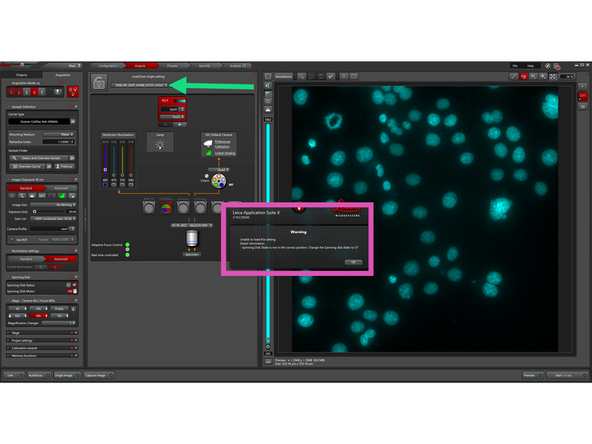Viewport: 592px width, 444px height.
Task: Click the fit-to-window icon at viewer top right
Action: (x=553, y=77)
